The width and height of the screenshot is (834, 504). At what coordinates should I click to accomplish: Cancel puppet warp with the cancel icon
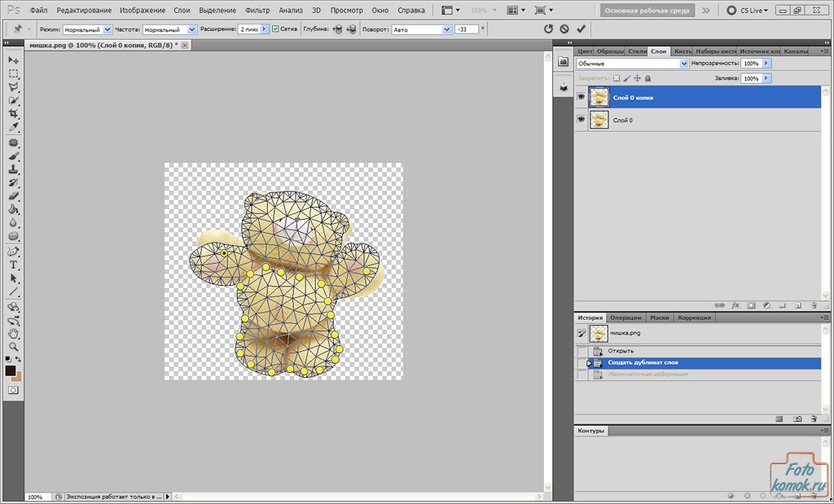point(564,28)
